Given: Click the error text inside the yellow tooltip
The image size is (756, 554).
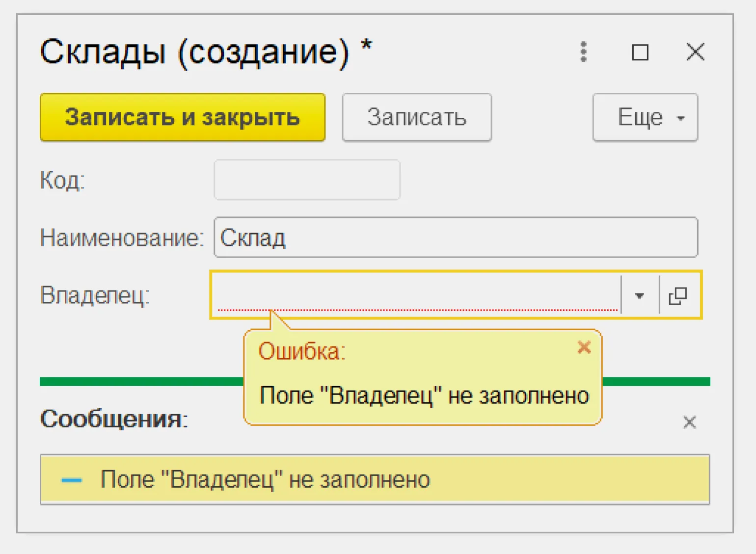Looking at the screenshot, I should [424, 396].
